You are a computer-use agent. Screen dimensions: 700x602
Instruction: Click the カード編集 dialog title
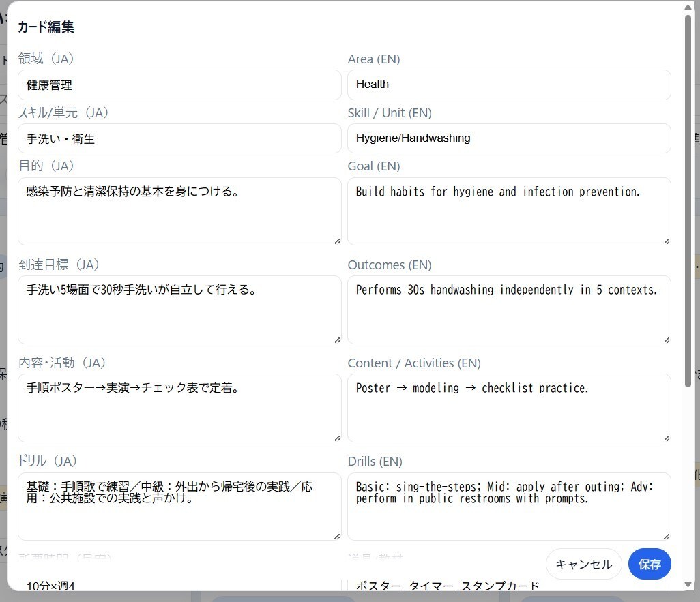click(46, 27)
